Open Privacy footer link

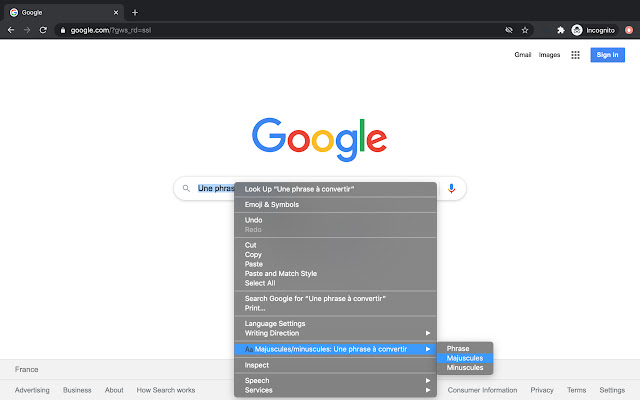pos(542,390)
